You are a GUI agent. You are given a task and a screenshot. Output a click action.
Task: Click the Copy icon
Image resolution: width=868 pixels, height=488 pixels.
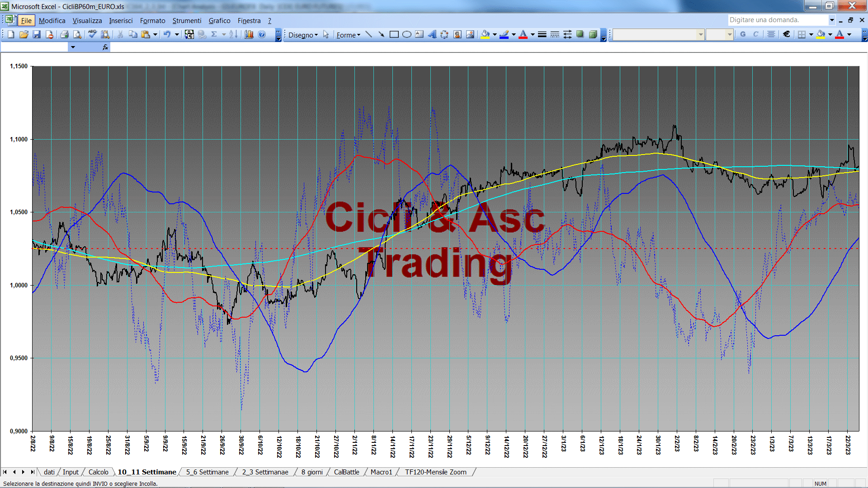tap(133, 35)
